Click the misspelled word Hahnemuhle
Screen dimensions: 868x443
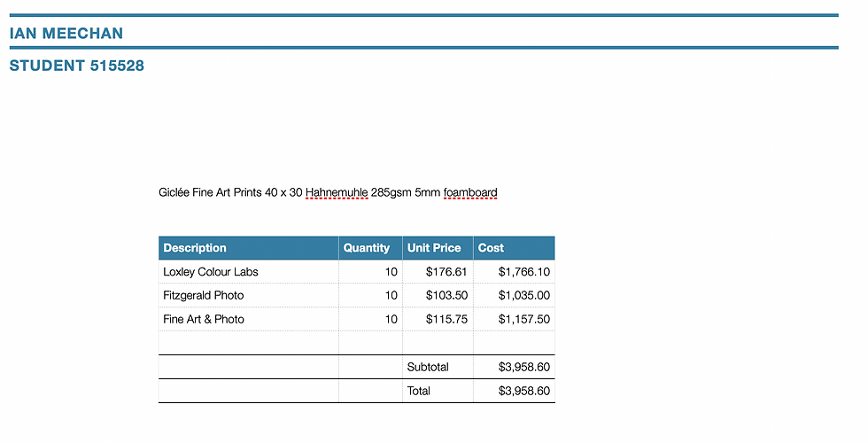click(337, 193)
